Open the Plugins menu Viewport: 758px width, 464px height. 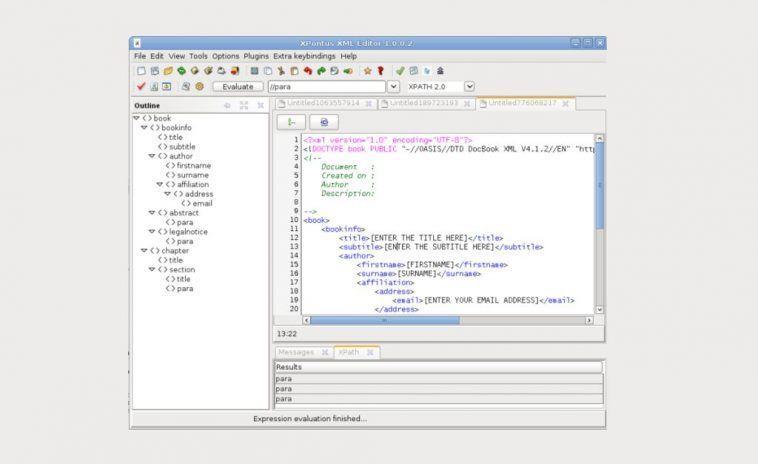256,56
